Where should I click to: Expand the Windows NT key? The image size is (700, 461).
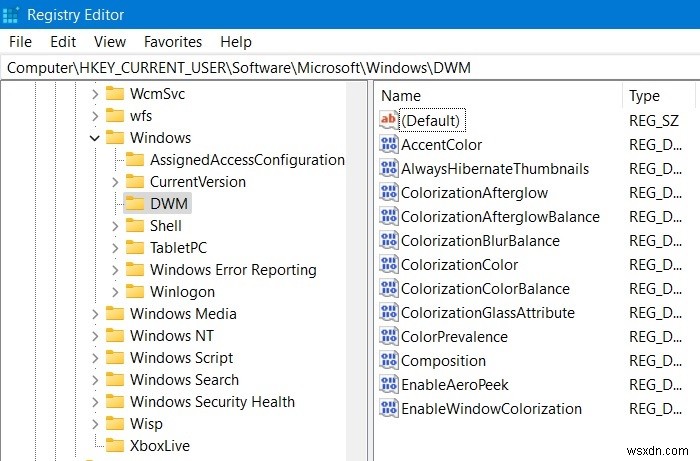coord(95,336)
